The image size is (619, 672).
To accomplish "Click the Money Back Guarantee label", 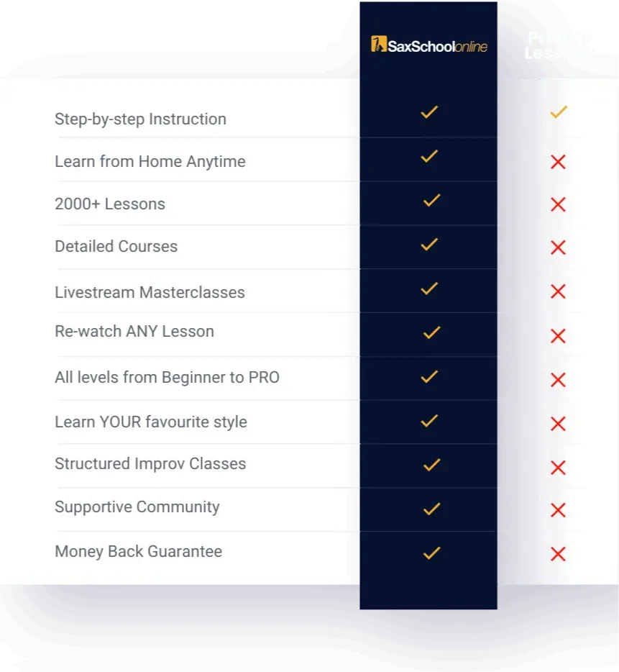I will tap(138, 552).
